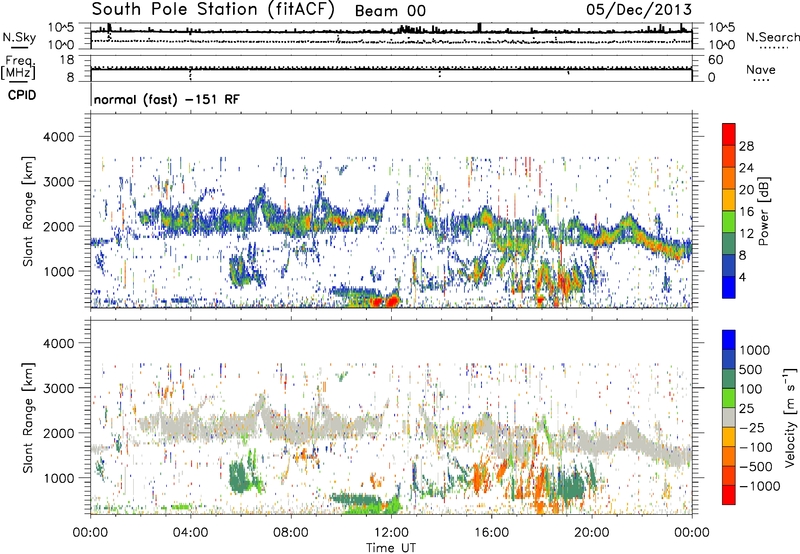Click the Nave axis '60' label
The height and width of the screenshot is (554, 800).
tap(715, 60)
